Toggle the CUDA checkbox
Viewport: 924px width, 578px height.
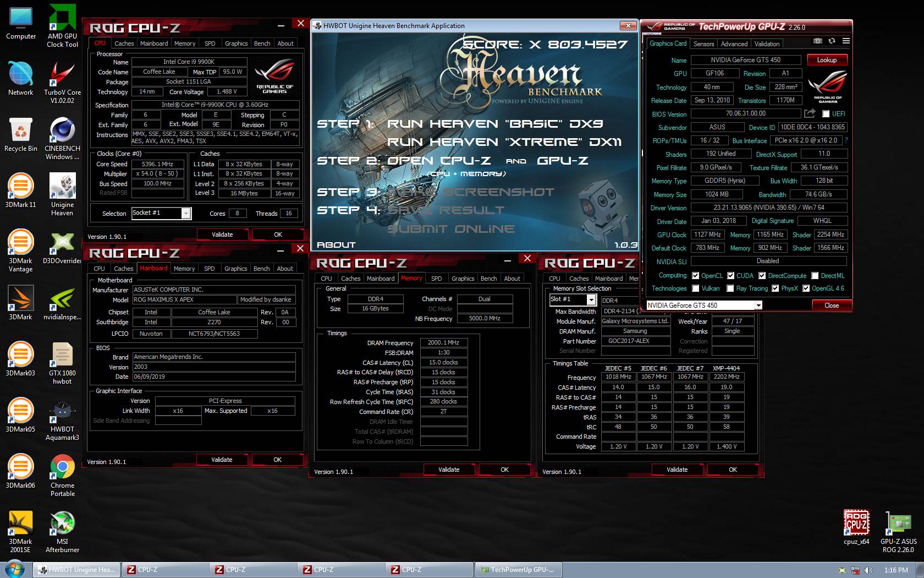(x=731, y=276)
